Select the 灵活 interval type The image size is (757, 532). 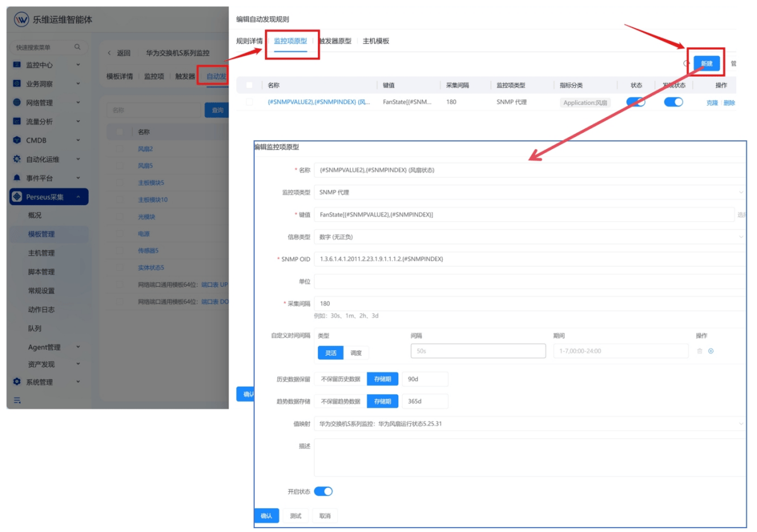[330, 353]
